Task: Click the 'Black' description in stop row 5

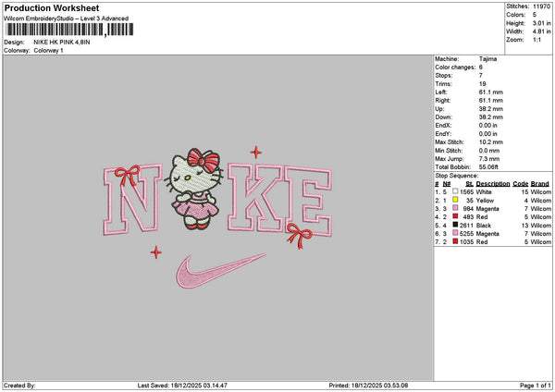Action: coord(484,226)
